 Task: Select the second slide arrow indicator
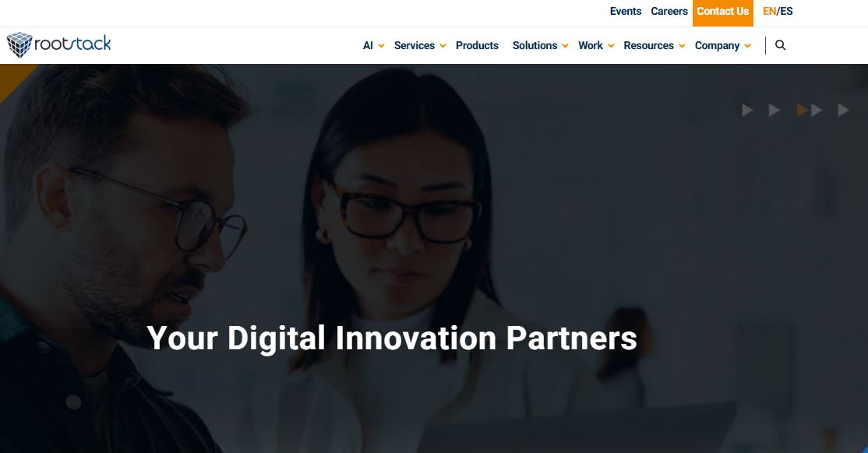coord(774,111)
